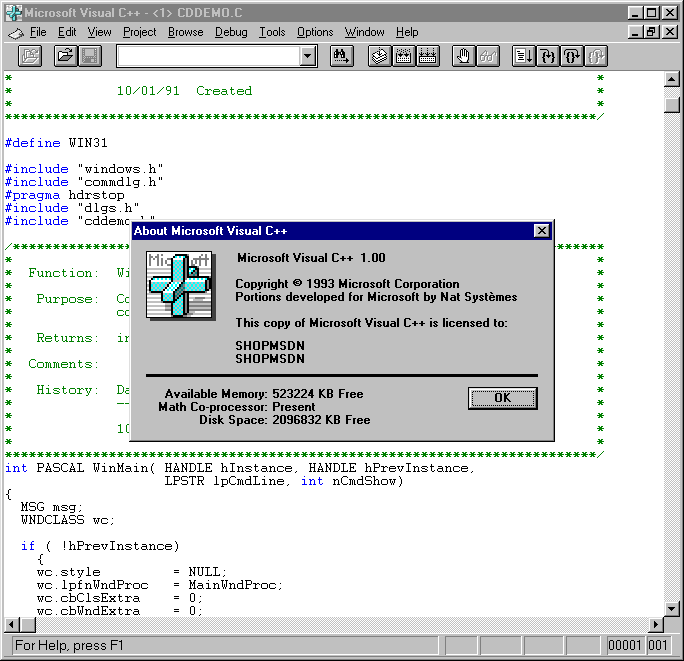684x661 pixels.
Task: Click the 'MSG msg;' declaration
Action: (51, 507)
